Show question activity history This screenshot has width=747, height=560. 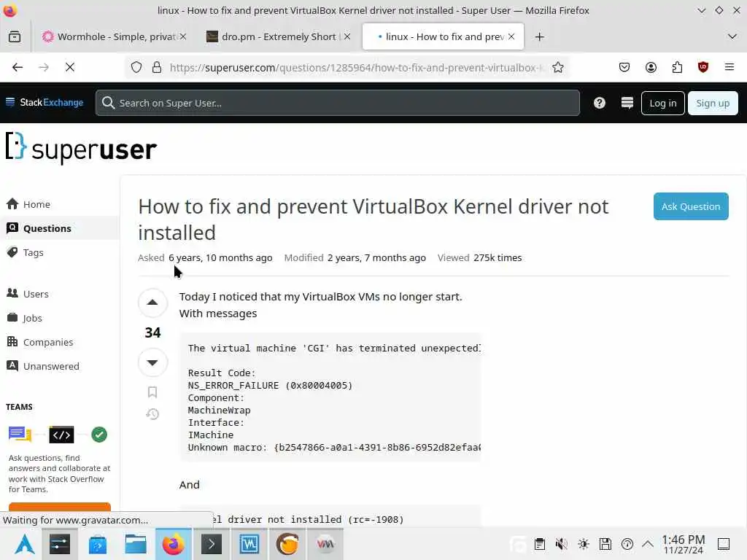click(152, 414)
